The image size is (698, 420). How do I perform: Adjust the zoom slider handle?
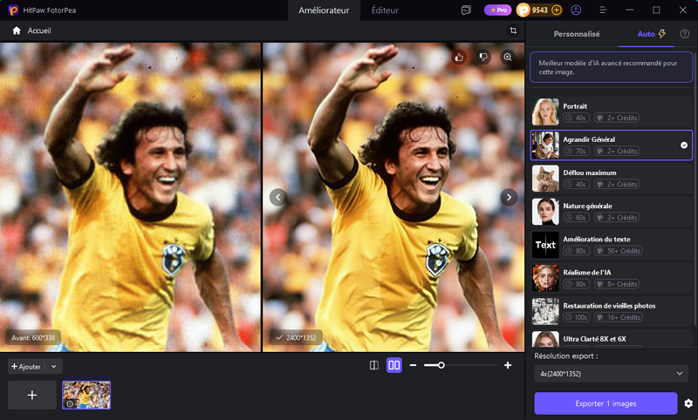tap(441, 365)
